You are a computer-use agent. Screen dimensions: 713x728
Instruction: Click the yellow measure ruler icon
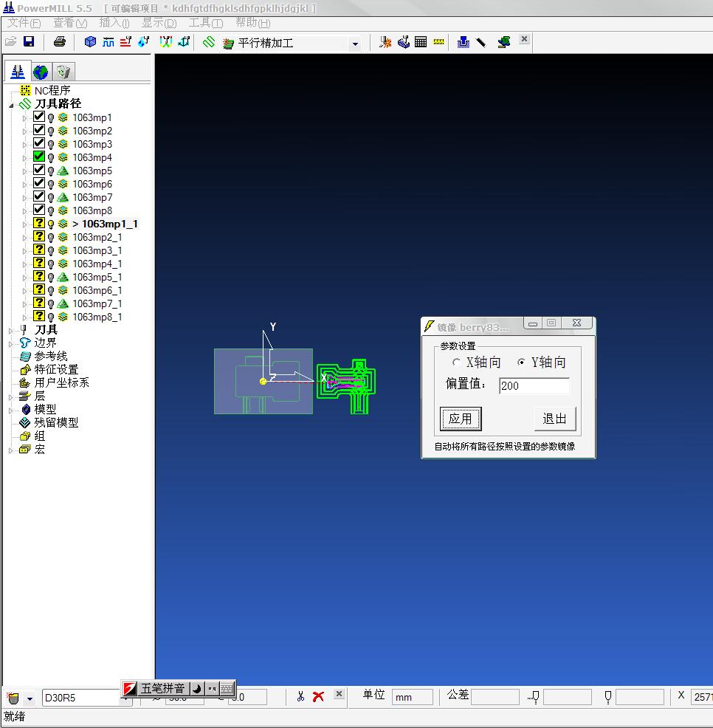coord(438,42)
